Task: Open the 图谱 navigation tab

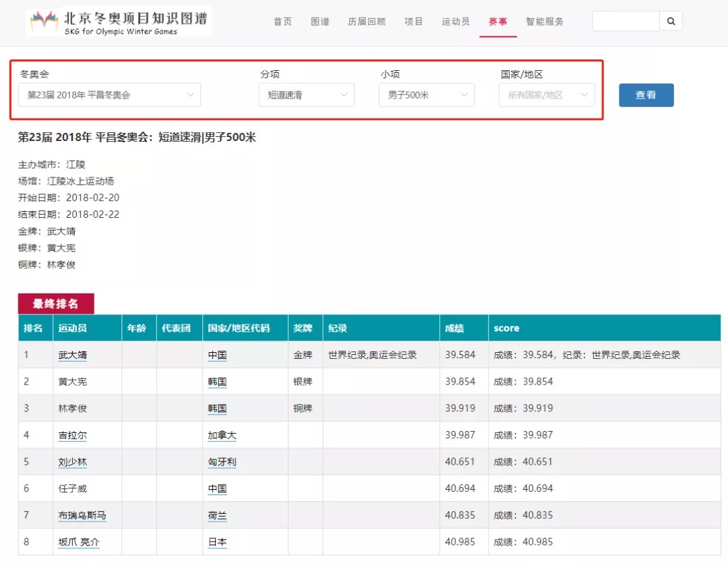Action: click(320, 22)
